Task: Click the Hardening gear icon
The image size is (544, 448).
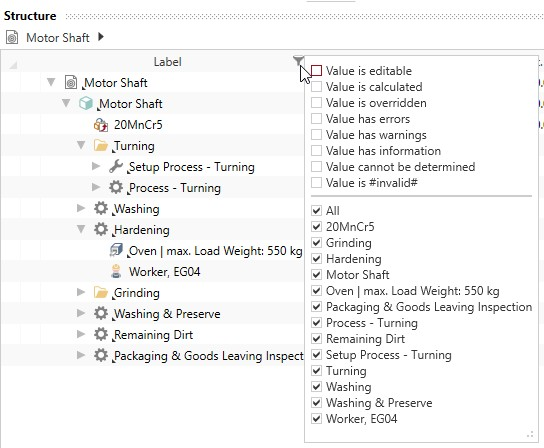Action: point(101,229)
